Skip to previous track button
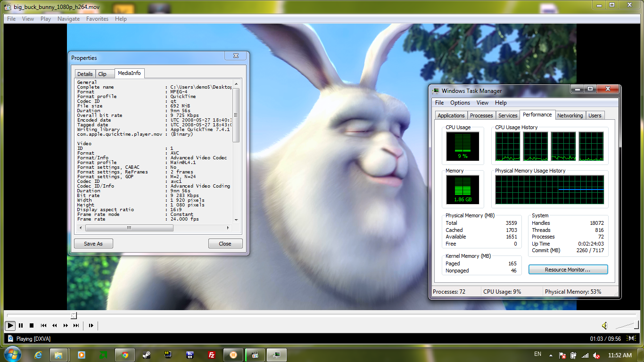Screen dimensions: 644x362 [43, 325]
